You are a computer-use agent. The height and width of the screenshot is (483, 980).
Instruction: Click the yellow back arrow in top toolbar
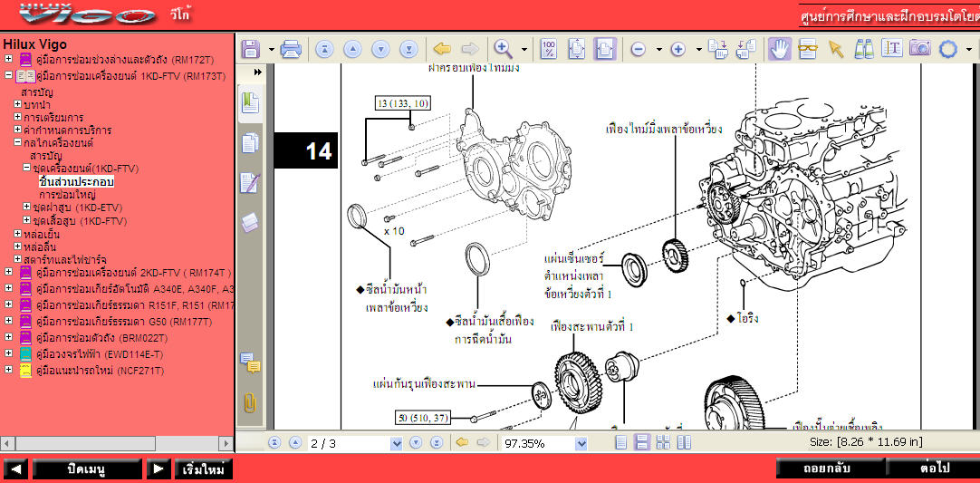(442, 49)
